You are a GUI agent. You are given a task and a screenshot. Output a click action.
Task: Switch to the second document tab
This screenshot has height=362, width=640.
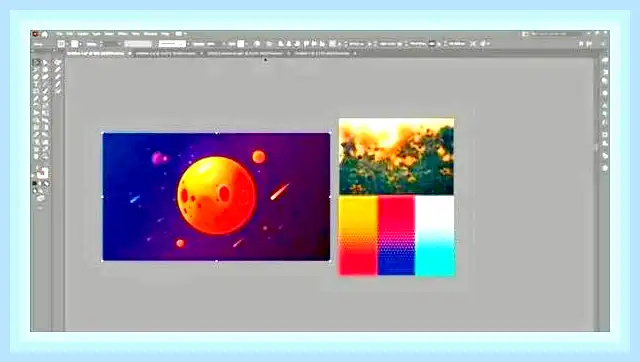(165, 53)
